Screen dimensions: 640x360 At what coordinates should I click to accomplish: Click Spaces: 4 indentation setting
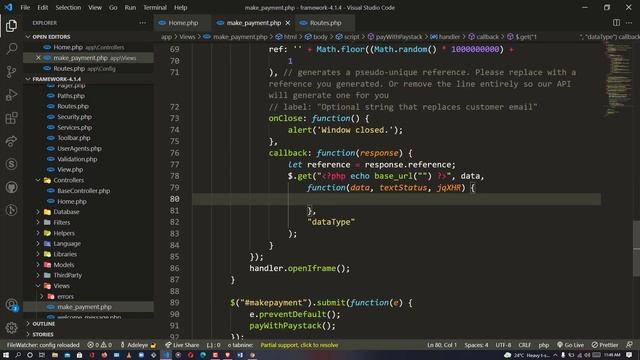point(476,345)
